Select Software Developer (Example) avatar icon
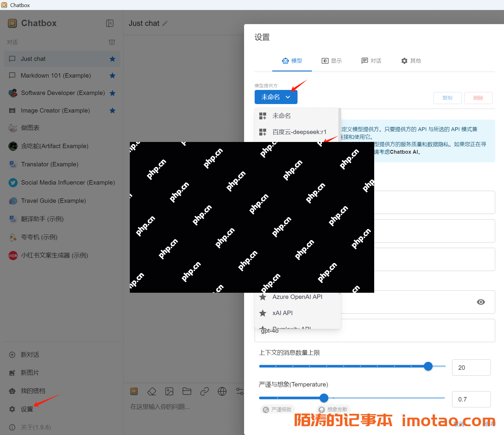Screen dimensions: 504x435 (13, 93)
